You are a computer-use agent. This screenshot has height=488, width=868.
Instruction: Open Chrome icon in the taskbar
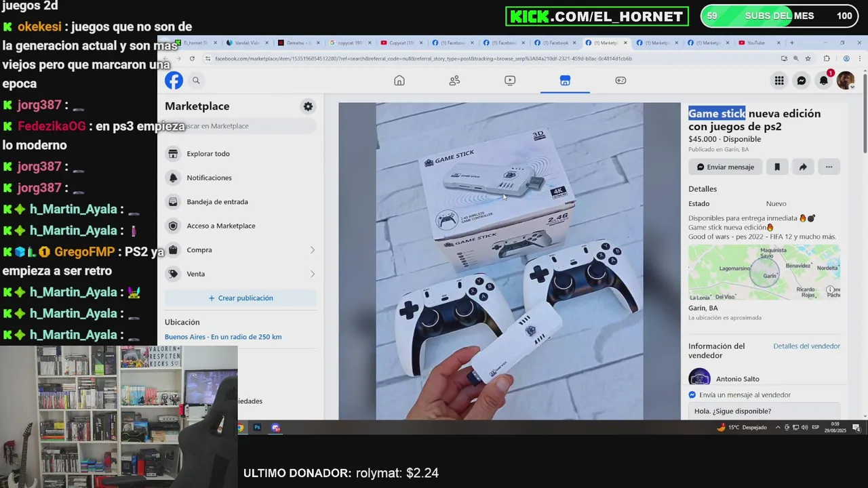(x=241, y=428)
